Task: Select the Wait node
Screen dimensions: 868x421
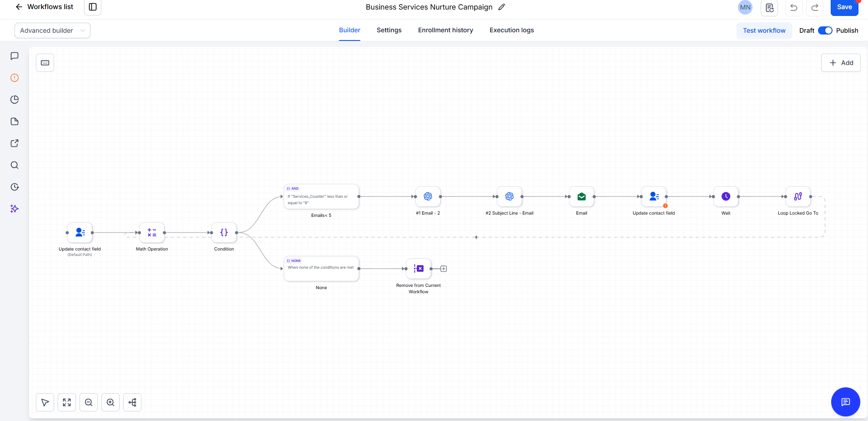Action: coord(726,196)
